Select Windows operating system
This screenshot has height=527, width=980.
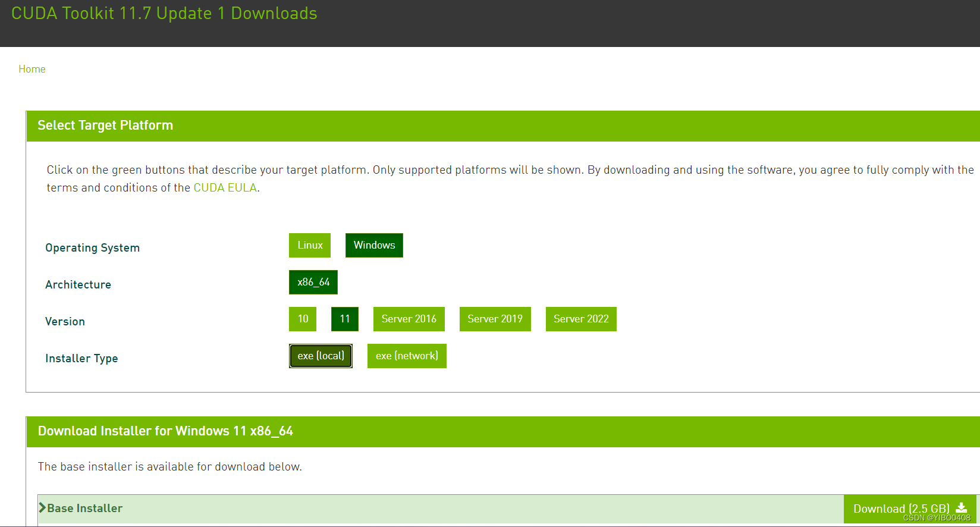click(x=374, y=245)
